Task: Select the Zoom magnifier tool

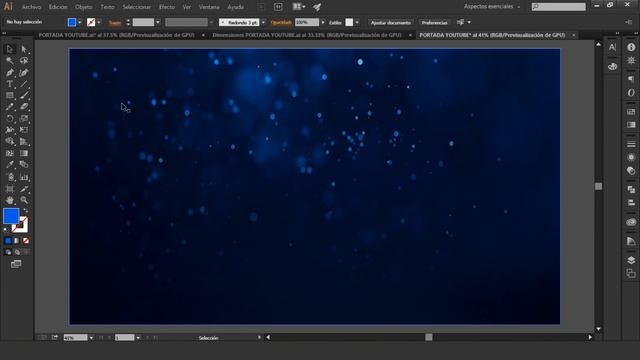Action: pos(24,200)
